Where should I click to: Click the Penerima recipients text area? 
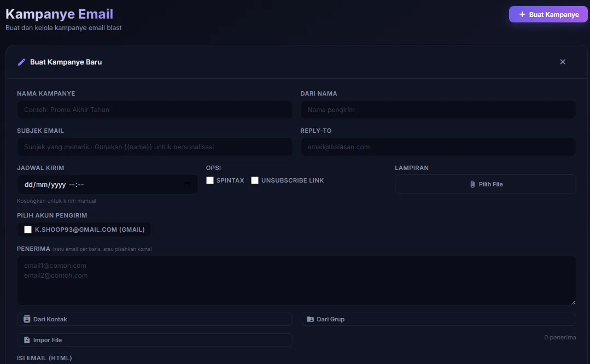click(x=296, y=280)
